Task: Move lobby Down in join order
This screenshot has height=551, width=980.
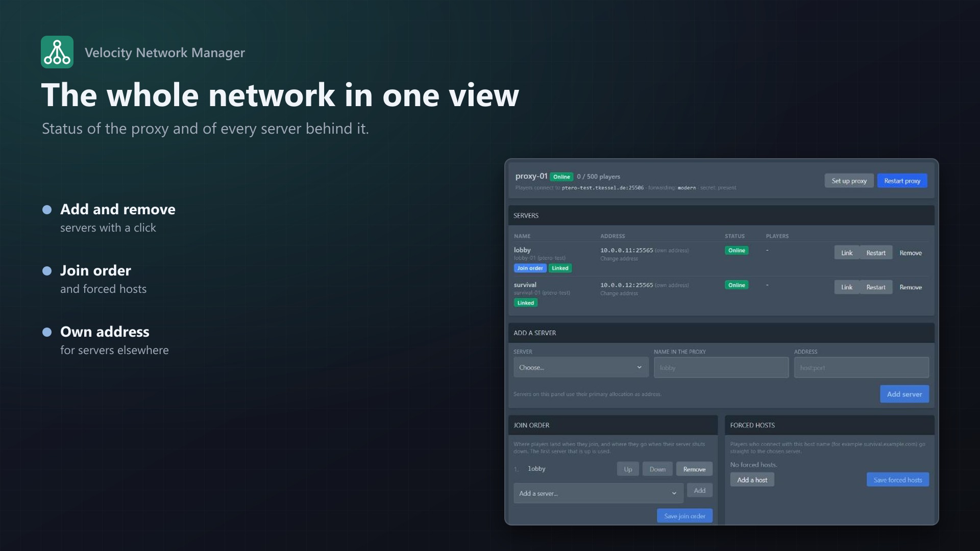Action: click(657, 469)
